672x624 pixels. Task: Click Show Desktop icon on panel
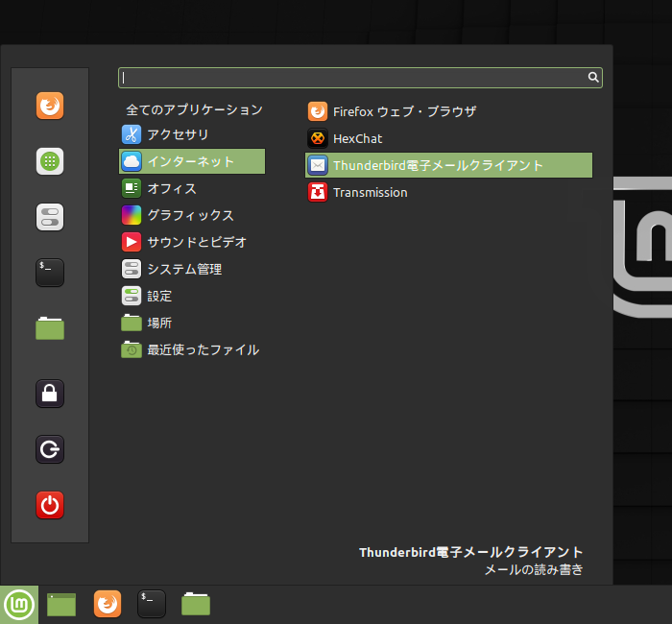61,605
